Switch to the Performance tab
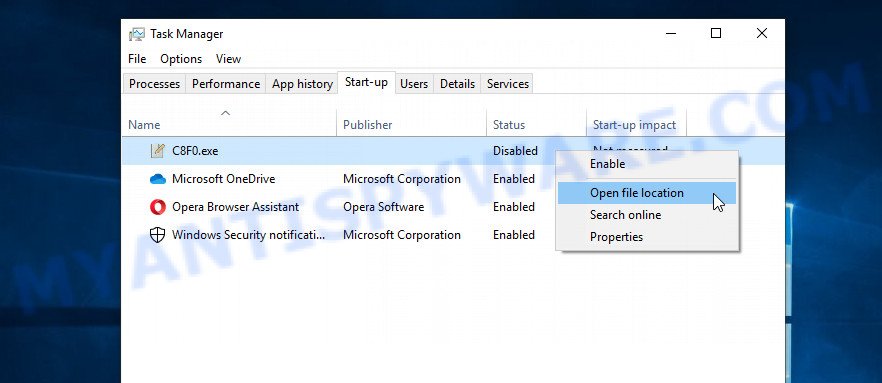 click(226, 84)
